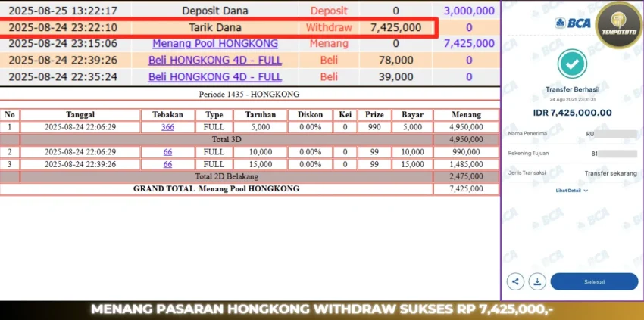Click the BCA bank logo
This screenshot has height=320, width=644.
click(572, 23)
